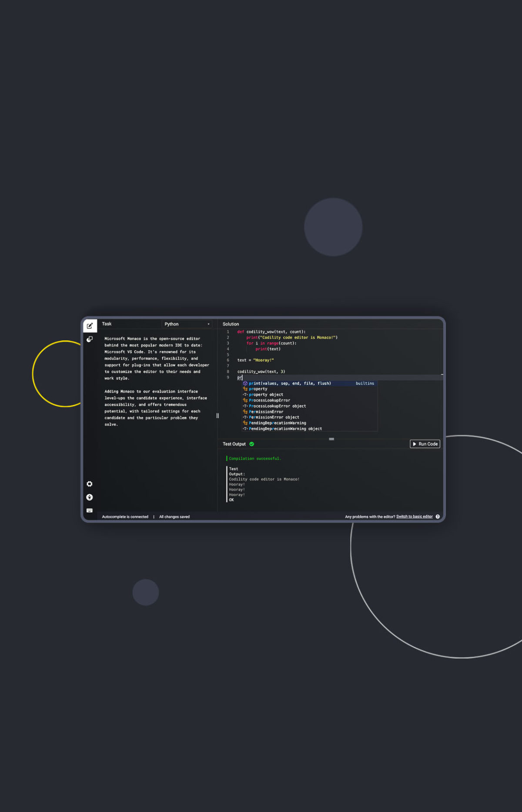Open the Python language dropdown
The width and height of the screenshot is (522, 812).
187,324
